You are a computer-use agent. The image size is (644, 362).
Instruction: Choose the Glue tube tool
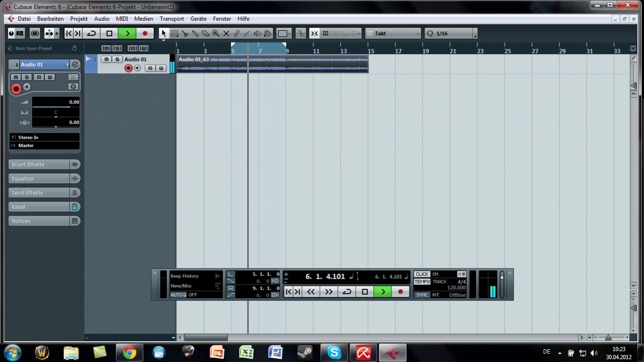click(x=195, y=34)
